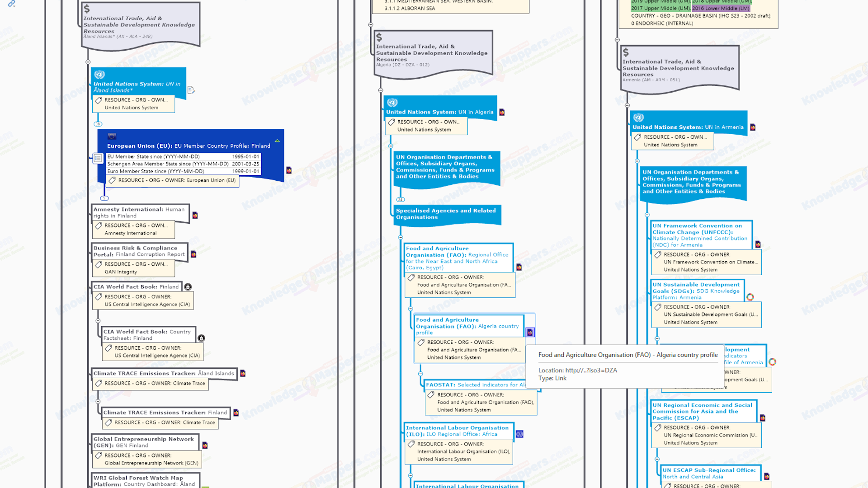Image resolution: width=868 pixels, height=488 pixels.
Task: Click the SDG wheel icon next to SDG Knowledge Platform: Armenia
Action: tap(750, 297)
